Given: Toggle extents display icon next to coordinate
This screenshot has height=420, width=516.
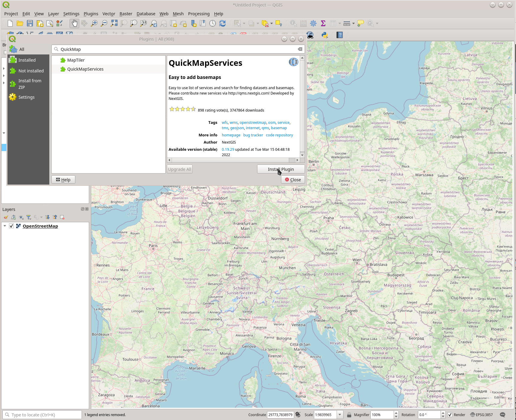Looking at the screenshot, I should (298, 415).
